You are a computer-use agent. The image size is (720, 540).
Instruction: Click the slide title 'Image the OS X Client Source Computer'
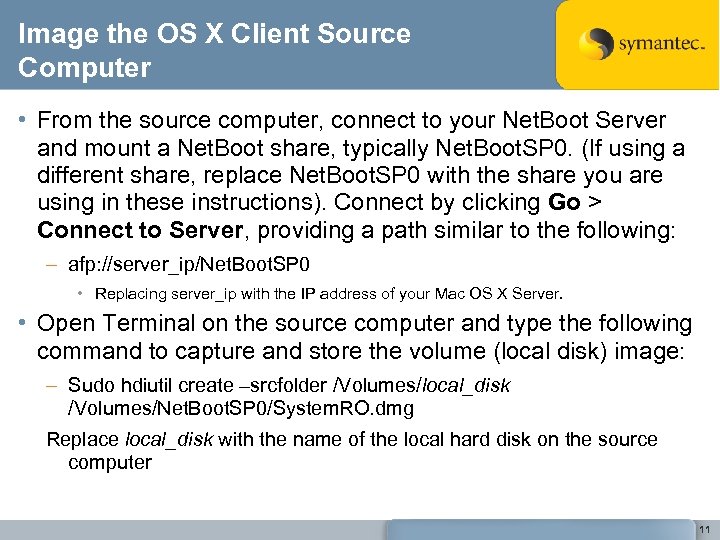click(x=214, y=51)
